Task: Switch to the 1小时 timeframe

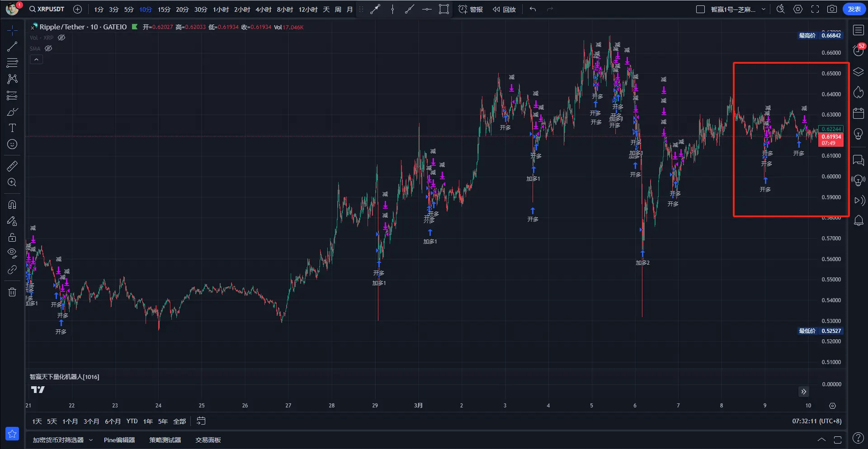Action: (x=221, y=9)
